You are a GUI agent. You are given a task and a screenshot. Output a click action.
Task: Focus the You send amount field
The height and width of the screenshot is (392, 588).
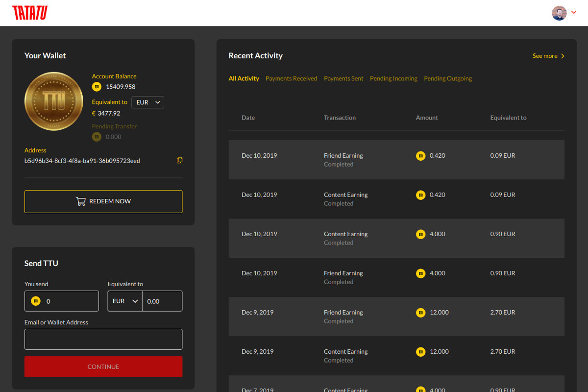pos(62,301)
